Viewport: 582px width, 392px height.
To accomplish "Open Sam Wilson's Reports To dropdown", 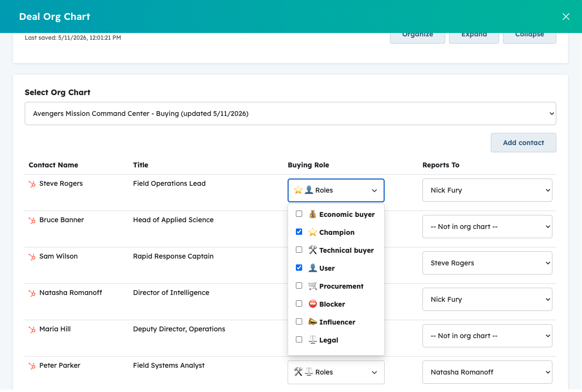I will click(487, 263).
